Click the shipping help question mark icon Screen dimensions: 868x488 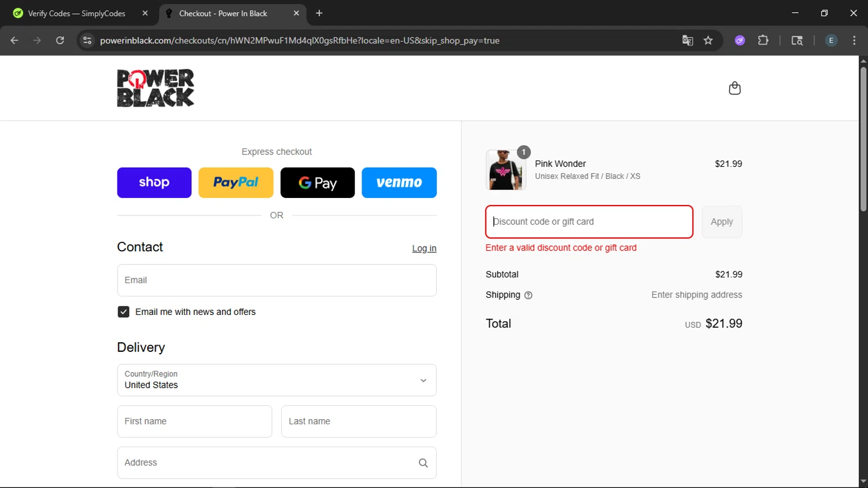(x=528, y=295)
